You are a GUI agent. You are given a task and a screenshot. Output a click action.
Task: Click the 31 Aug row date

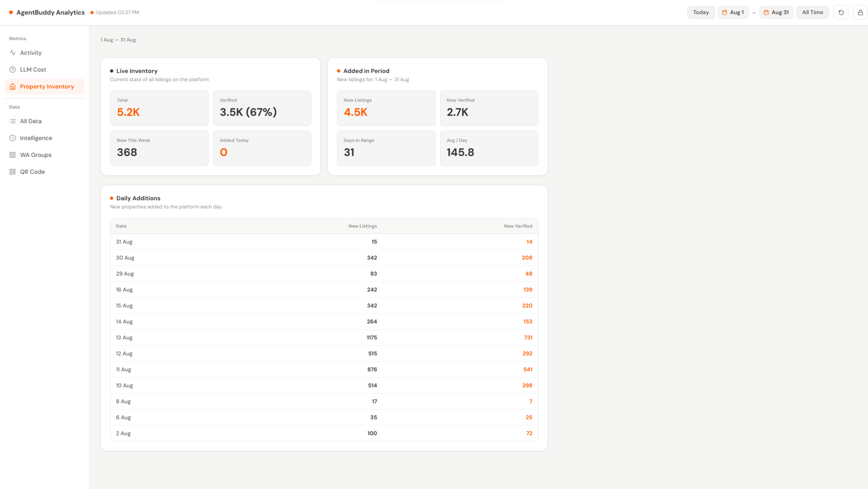(124, 242)
